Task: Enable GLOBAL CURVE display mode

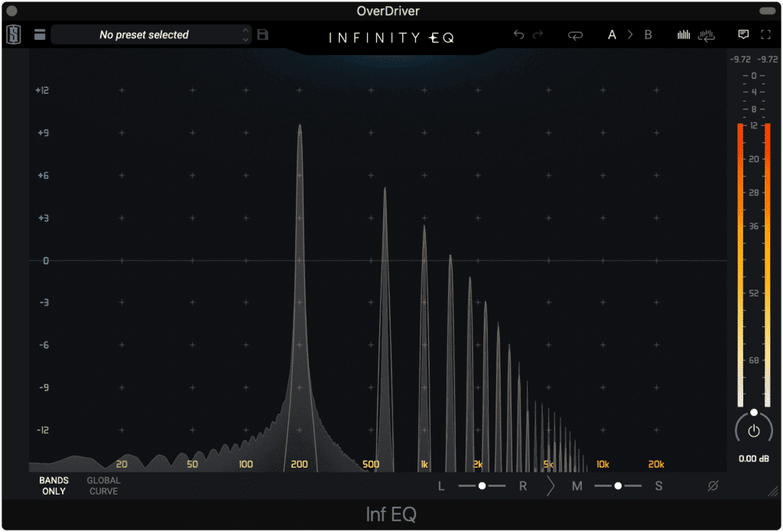Action: click(103, 485)
